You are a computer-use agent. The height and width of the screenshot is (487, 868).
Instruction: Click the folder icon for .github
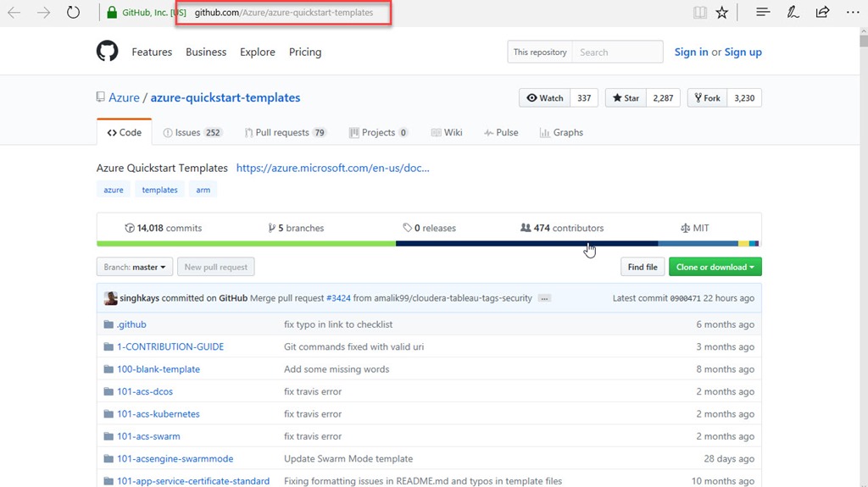point(108,324)
